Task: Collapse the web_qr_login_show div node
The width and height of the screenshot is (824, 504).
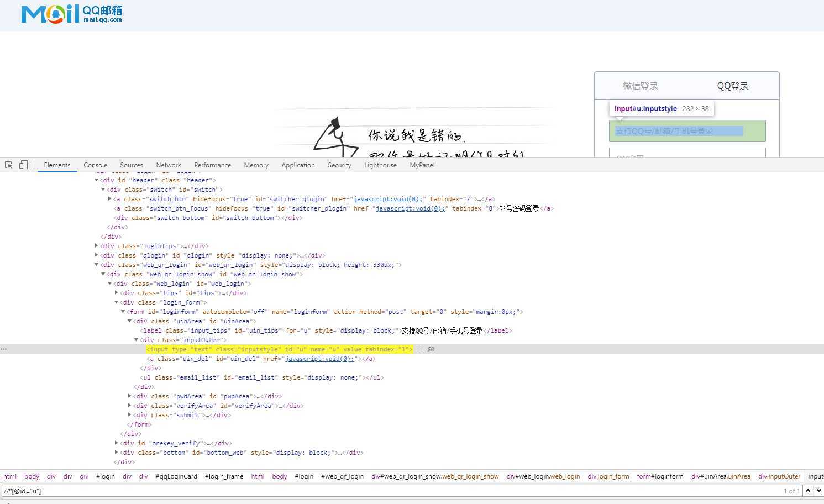Action: point(103,274)
